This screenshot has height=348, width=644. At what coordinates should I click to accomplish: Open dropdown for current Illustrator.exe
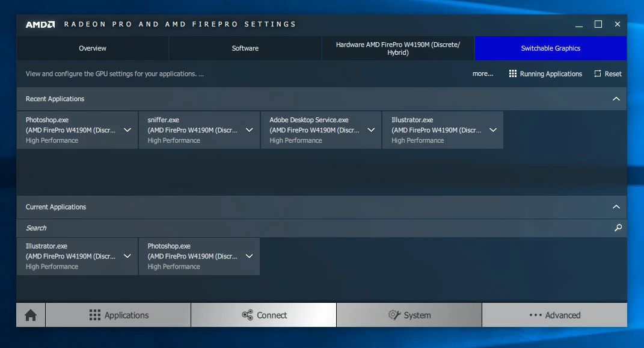[127, 256]
